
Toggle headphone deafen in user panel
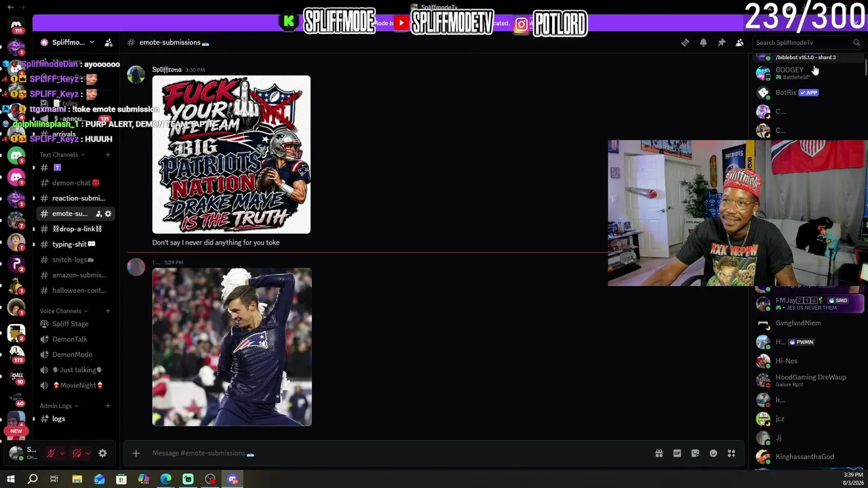pos(77,453)
